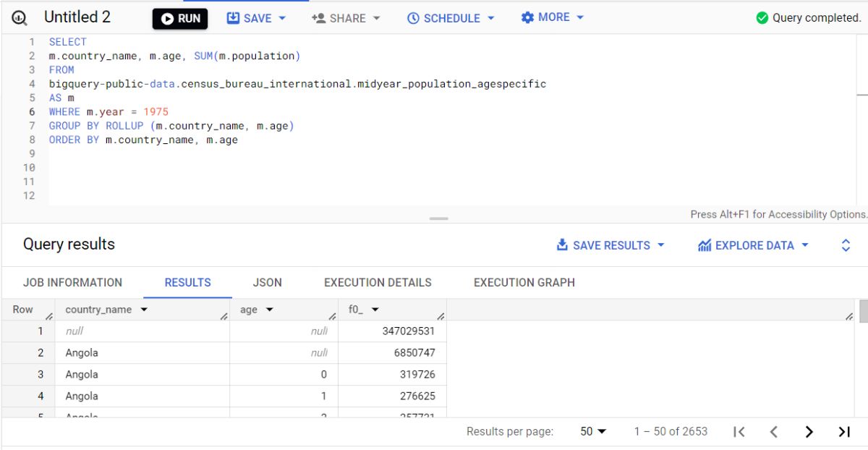Open the EXECUTION GRAPH tab

(524, 282)
